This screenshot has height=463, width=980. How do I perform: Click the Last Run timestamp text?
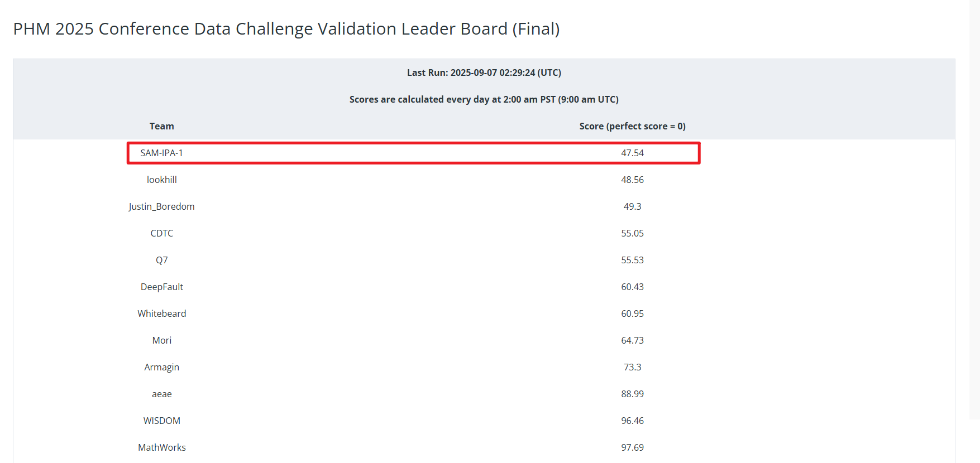(x=484, y=73)
